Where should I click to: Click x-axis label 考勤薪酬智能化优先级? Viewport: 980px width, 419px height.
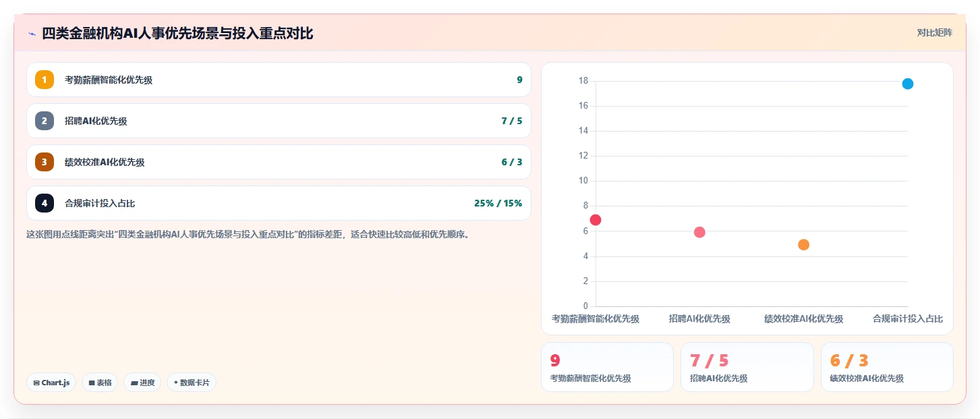click(596, 318)
